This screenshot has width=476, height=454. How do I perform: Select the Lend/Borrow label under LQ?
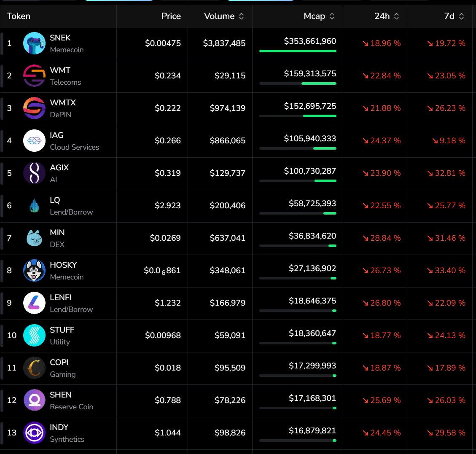[71, 212]
